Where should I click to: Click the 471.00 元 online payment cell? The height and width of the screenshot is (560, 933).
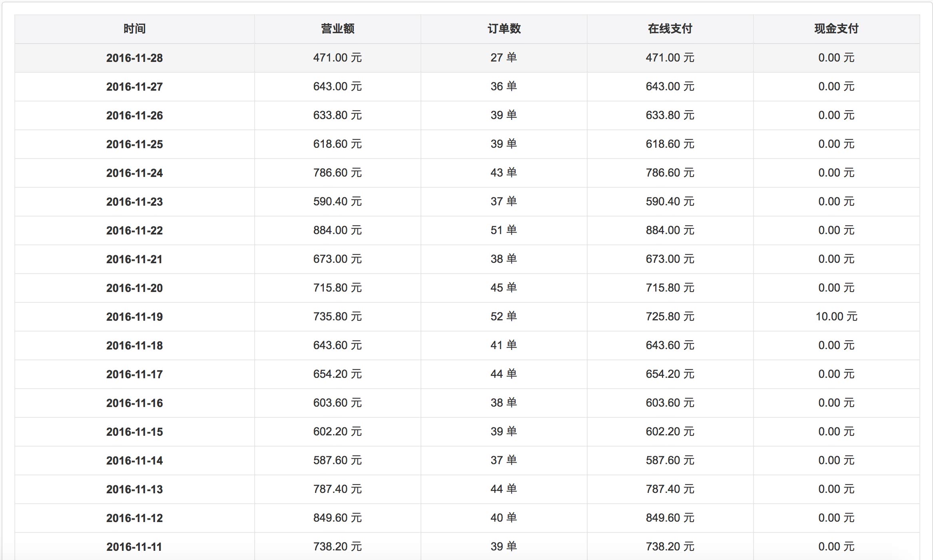coord(670,58)
